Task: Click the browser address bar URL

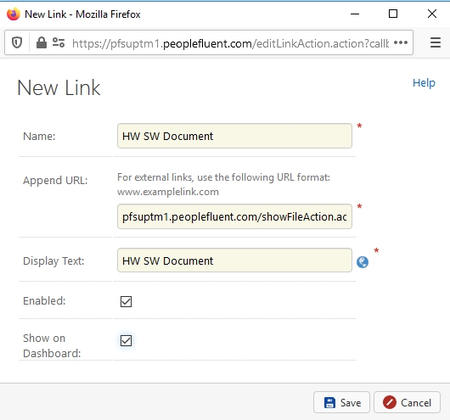Action: 230,43
